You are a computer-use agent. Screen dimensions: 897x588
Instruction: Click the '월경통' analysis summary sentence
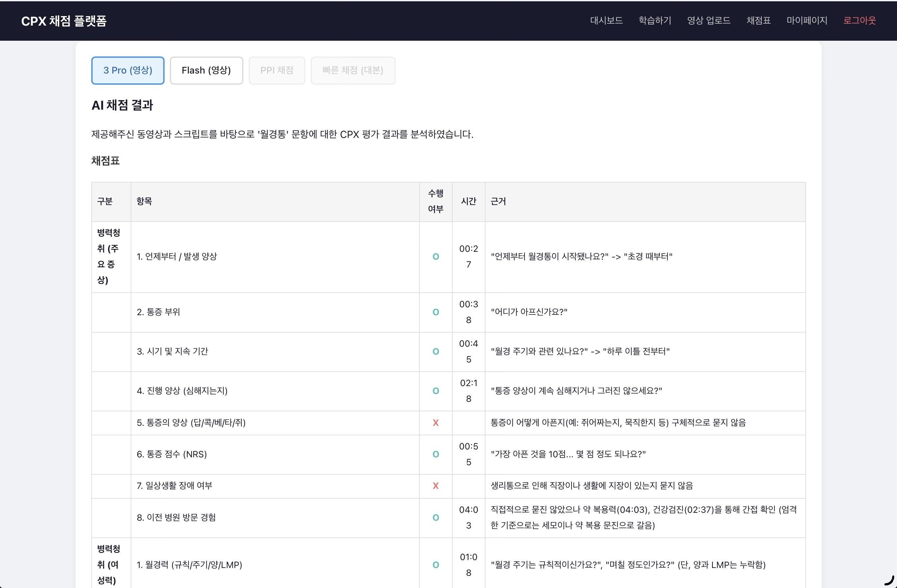click(282, 135)
